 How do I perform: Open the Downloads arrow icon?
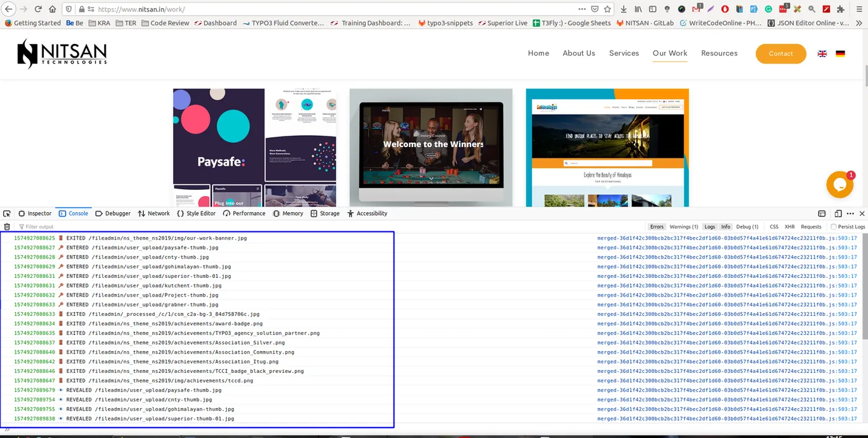coord(623,9)
